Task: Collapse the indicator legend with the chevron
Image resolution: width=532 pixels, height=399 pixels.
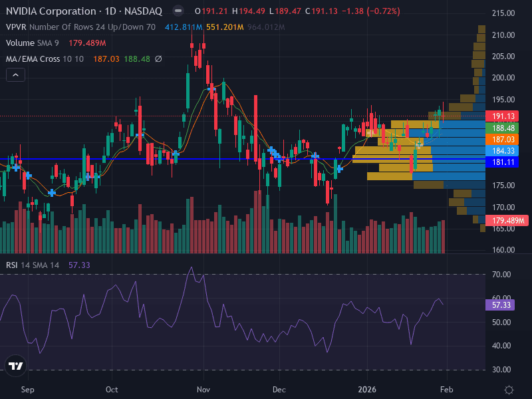Action: click(15, 75)
